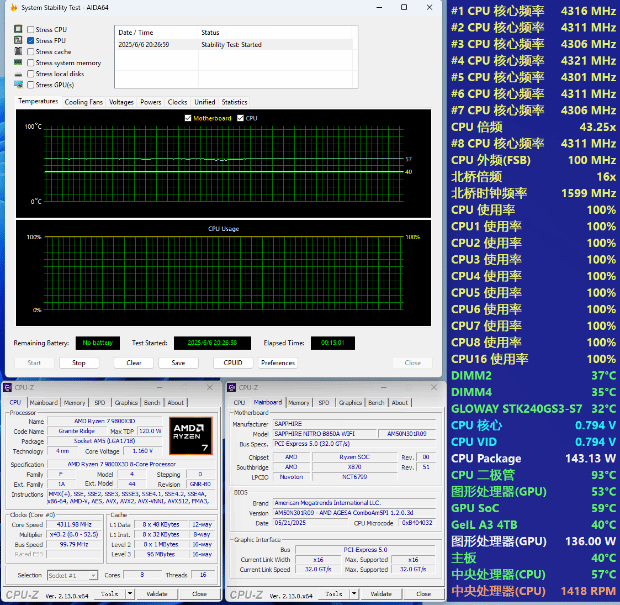The image size is (620, 605).
Task: Open the Graphics tab in the right CPU-Z window
Action: coord(350,403)
